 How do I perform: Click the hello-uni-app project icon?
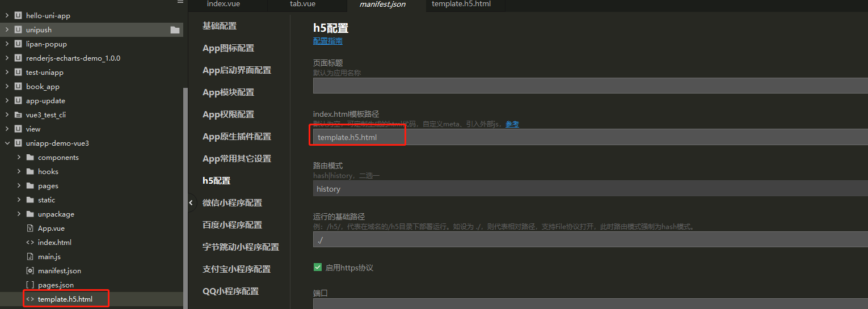tap(18, 16)
